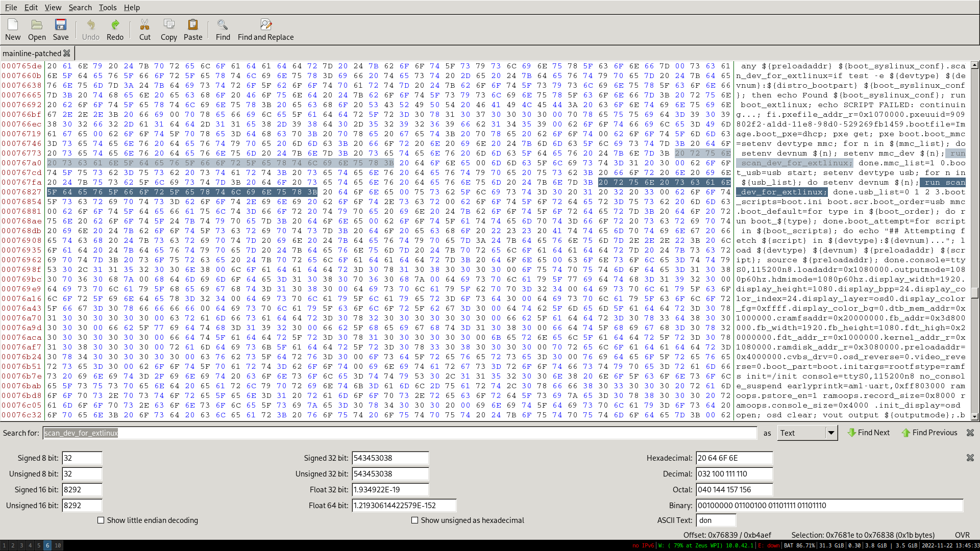Click battery status in system bar

[799, 545]
